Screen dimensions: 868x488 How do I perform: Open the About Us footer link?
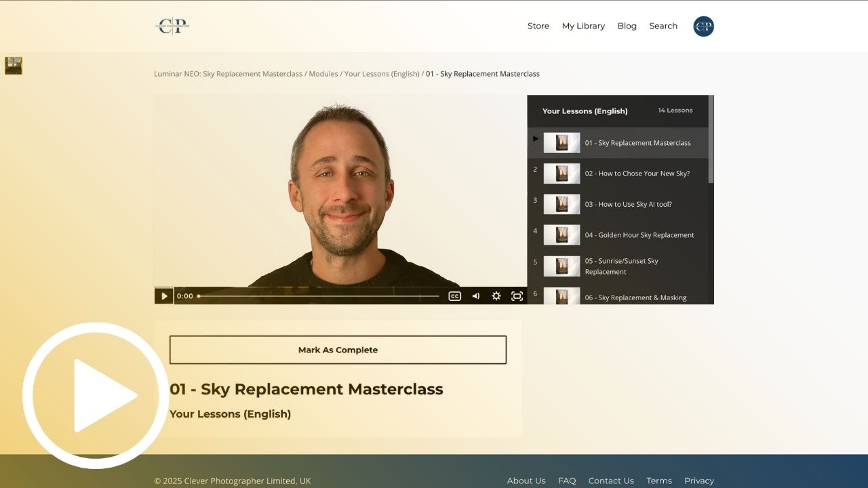[x=526, y=481]
